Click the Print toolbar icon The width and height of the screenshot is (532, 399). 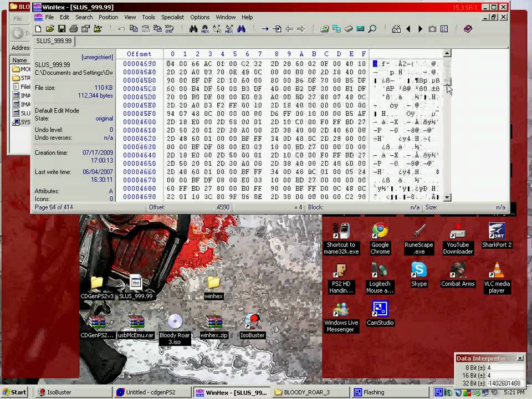click(x=74, y=29)
